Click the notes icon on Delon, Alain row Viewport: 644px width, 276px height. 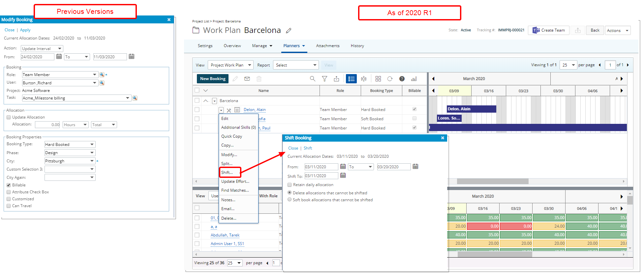[237, 110]
